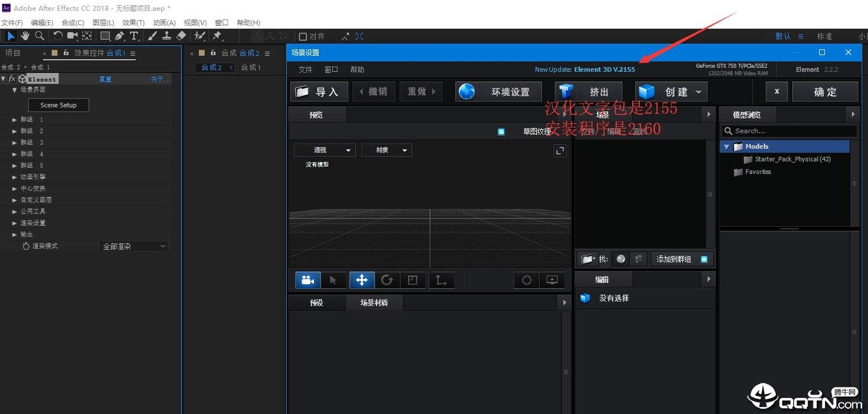Switch to the 场景材质 tab
868x414 pixels.
click(374, 303)
